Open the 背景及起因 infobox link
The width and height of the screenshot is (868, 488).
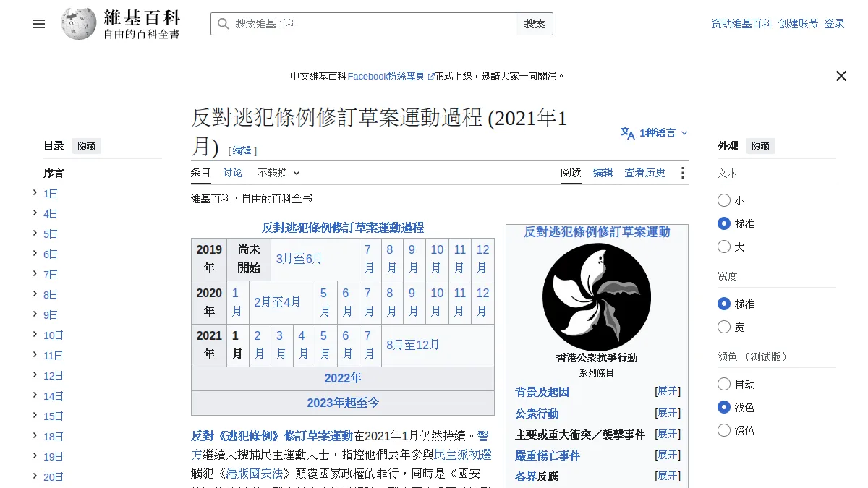point(542,392)
